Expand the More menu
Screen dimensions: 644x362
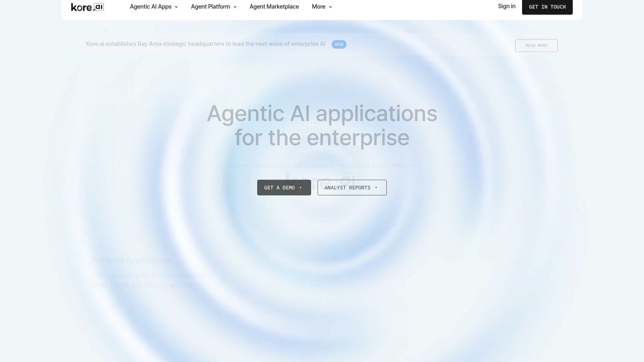coord(322,6)
